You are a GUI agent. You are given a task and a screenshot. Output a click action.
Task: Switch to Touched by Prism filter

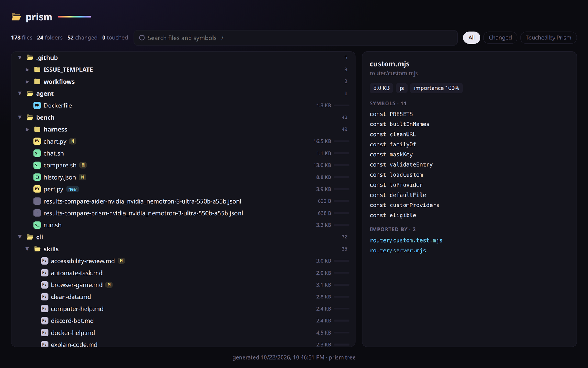point(548,38)
